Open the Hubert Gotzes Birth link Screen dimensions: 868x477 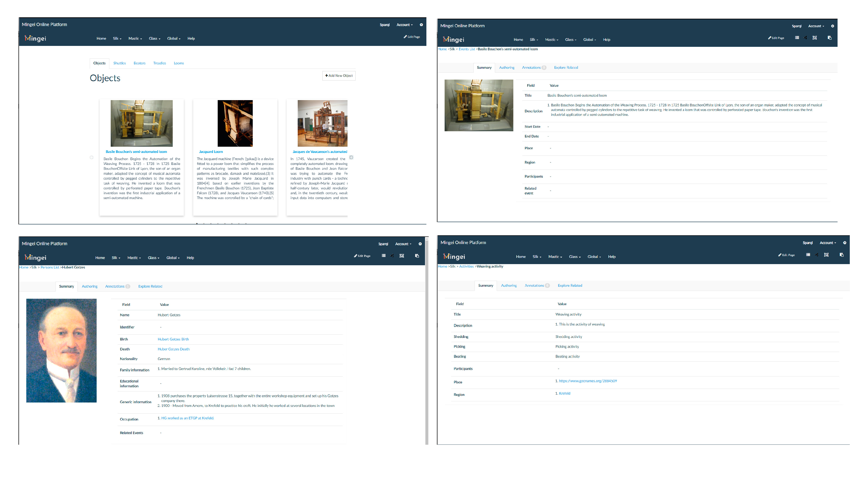(173, 339)
